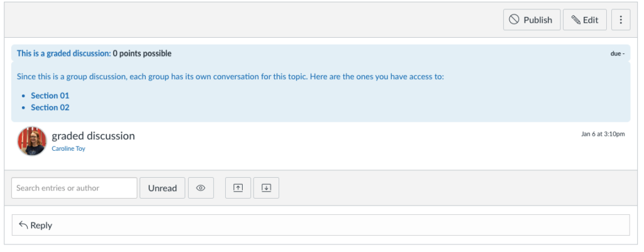Collapse all replies with up-arrow icon
The height and width of the screenshot is (252, 644).
tap(238, 188)
